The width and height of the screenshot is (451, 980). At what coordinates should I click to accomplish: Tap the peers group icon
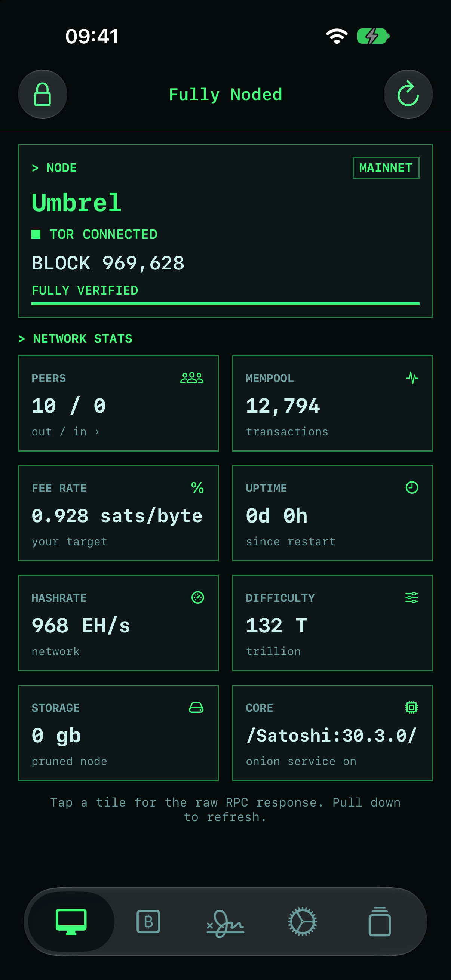pyautogui.click(x=192, y=378)
